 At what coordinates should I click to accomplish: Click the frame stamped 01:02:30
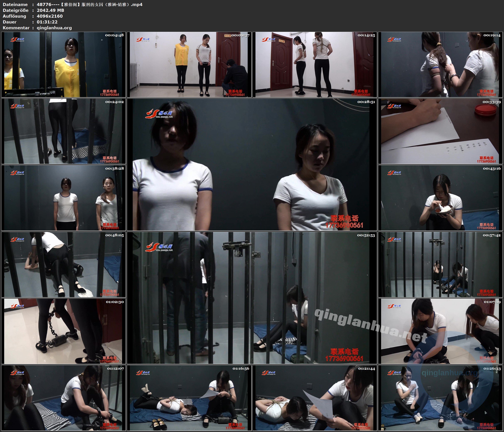(x=64, y=331)
